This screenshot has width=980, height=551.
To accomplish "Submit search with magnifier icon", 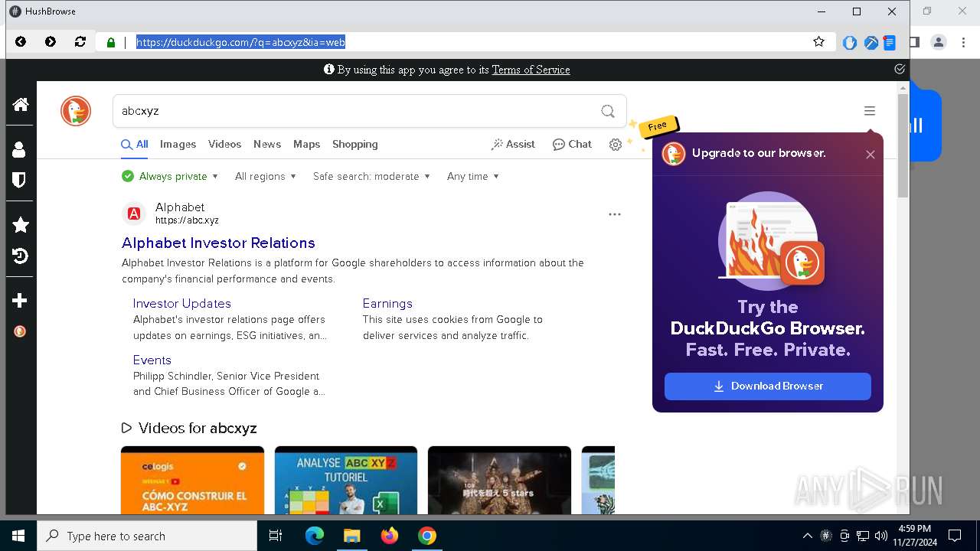I will 608,111.
